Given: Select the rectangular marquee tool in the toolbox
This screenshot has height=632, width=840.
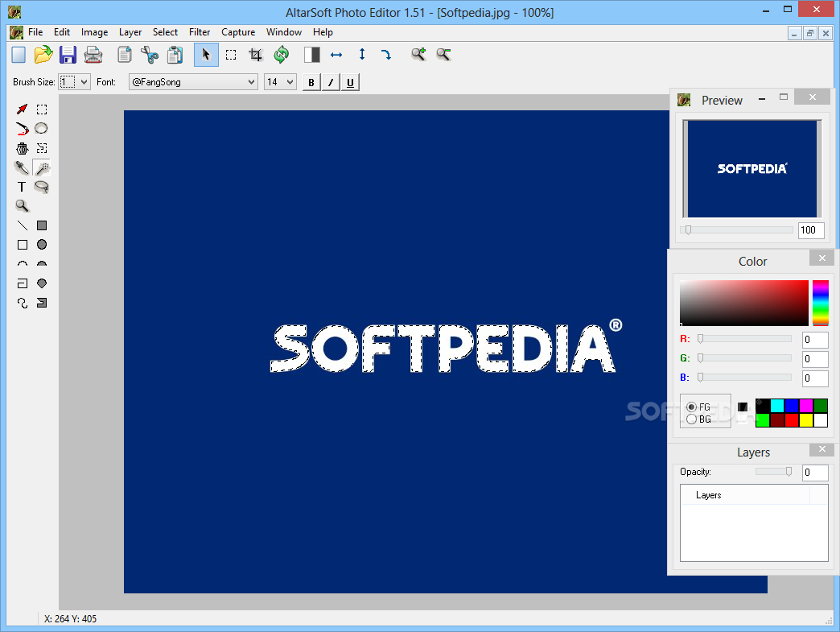Looking at the screenshot, I should tap(42, 109).
